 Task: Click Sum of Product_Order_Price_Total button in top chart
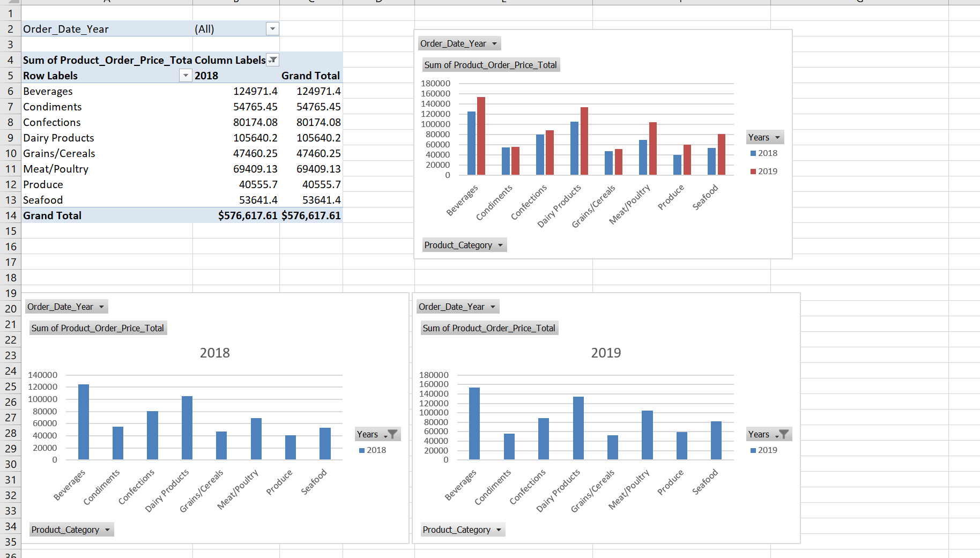click(x=491, y=65)
